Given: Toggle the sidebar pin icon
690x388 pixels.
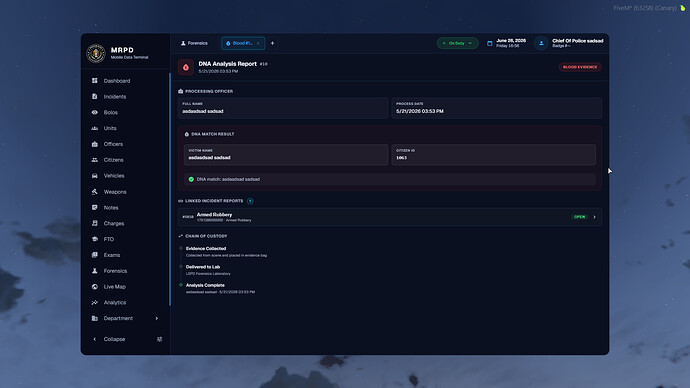Looking at the screenshot, I should pyautogui.click(x=159, y=339).
